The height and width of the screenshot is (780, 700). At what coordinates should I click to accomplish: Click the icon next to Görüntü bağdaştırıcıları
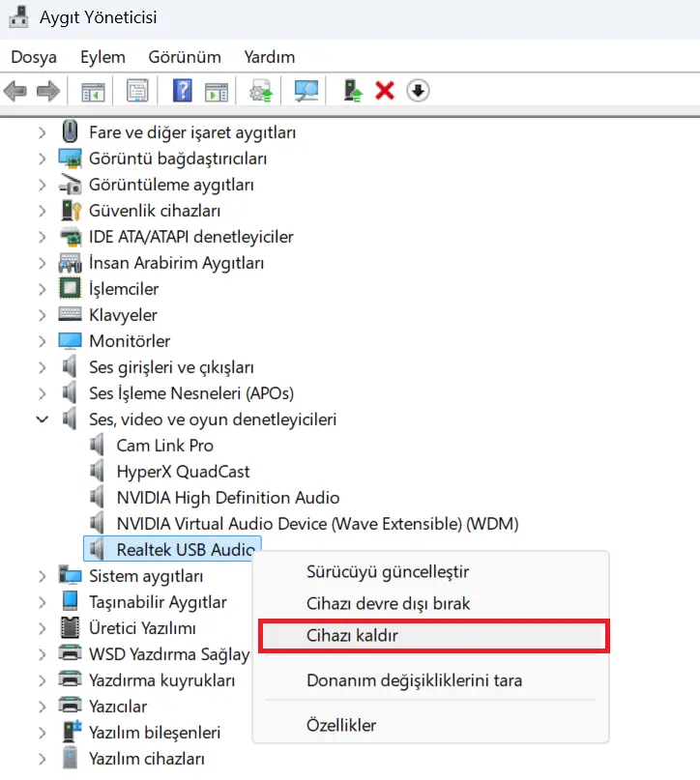tap(70, 159)
